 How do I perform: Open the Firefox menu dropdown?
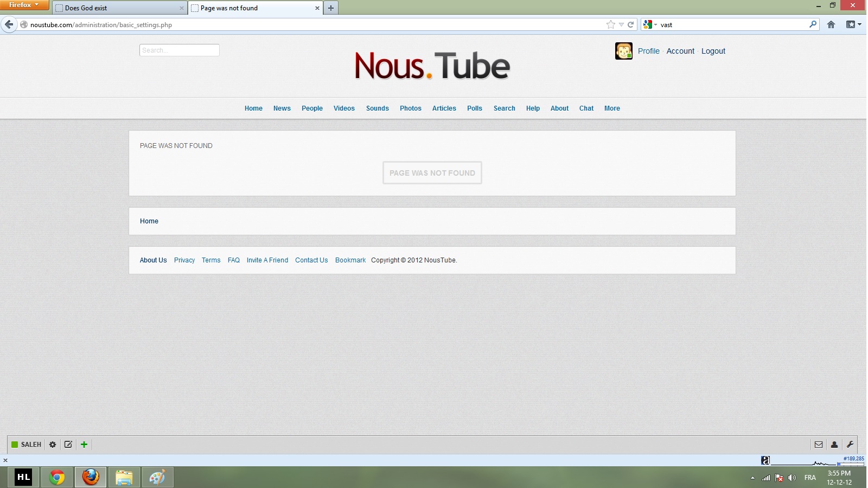point(24,5)
